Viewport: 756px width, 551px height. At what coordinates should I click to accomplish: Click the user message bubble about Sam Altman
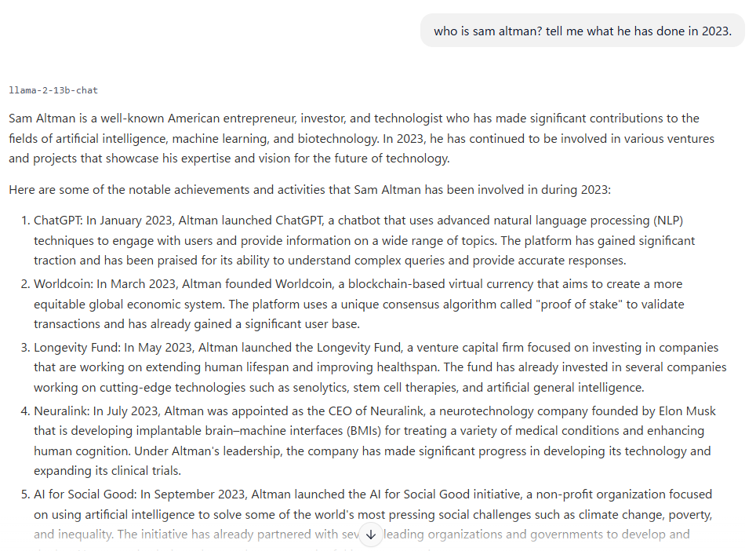coord(582,31)
